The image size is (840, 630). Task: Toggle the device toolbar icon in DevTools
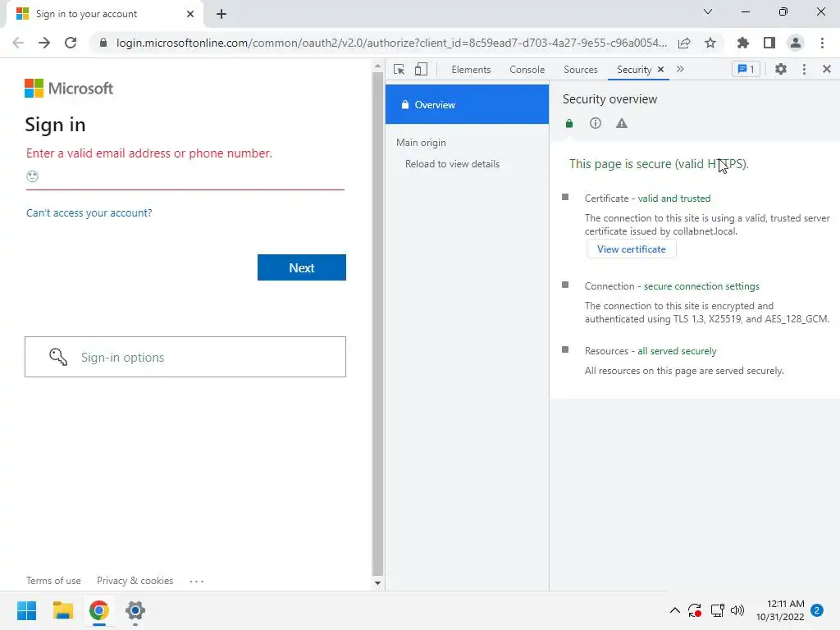pyautogui.click(x=421, y=70)
